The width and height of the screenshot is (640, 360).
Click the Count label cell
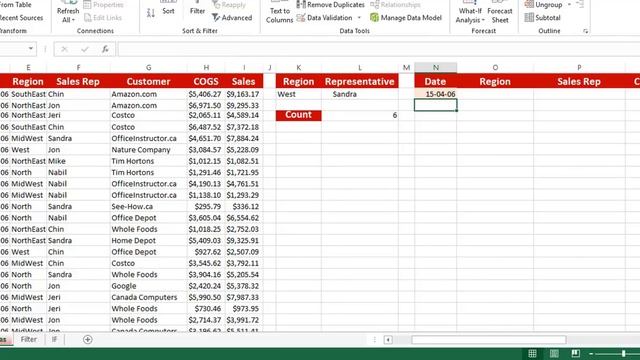298,116
